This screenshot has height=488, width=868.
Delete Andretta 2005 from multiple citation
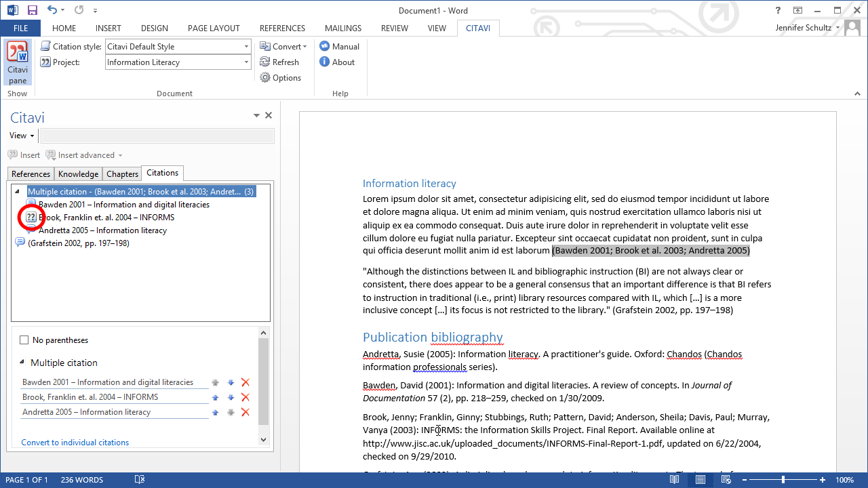[245, 412]
